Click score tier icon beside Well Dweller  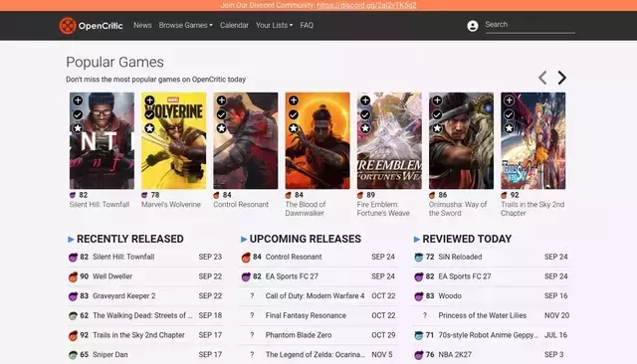click(73, 276)
